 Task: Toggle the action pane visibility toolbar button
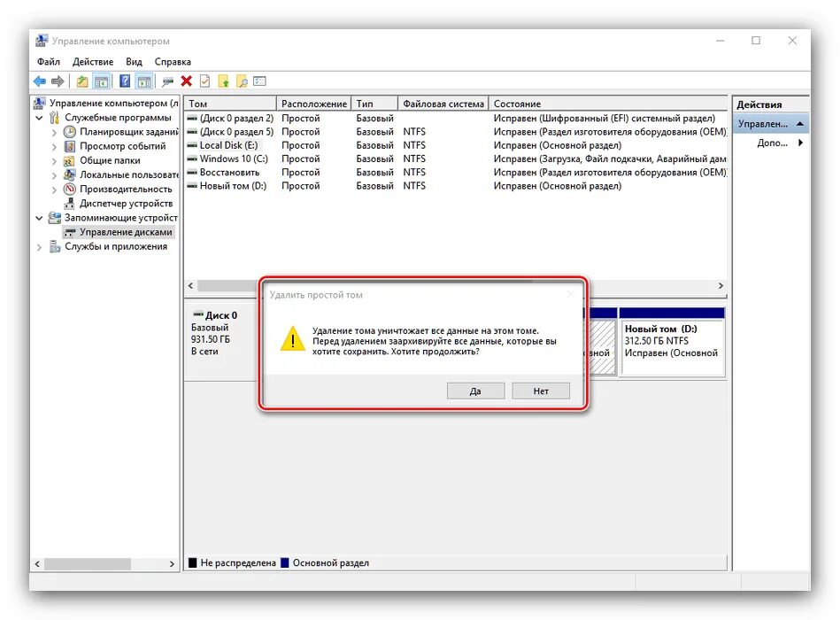(x=143, y=81)
